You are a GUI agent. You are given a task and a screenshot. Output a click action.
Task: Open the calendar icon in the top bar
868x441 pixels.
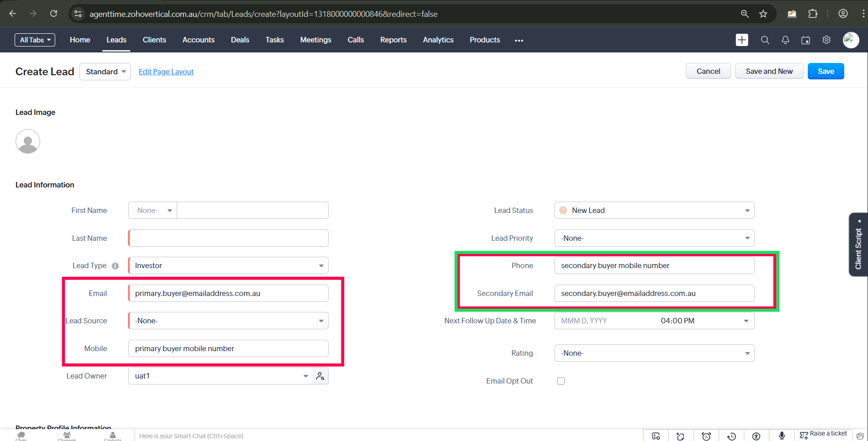click(x=805, y=40)
